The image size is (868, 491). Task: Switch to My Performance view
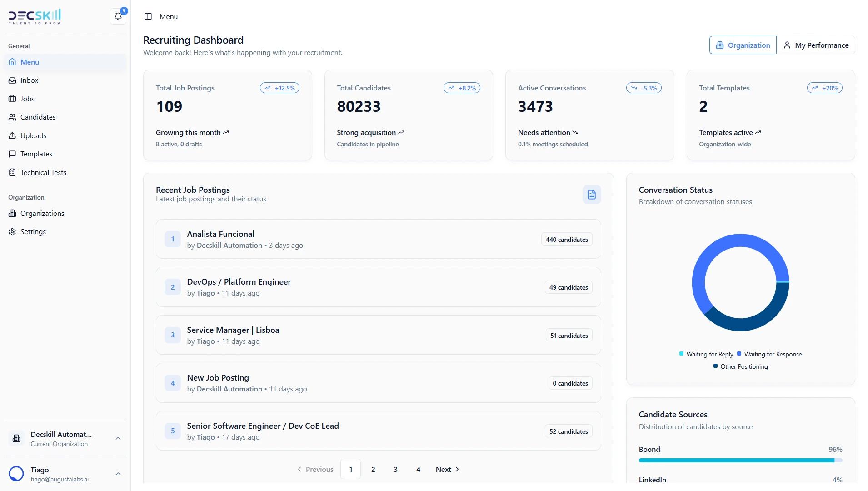816,45
